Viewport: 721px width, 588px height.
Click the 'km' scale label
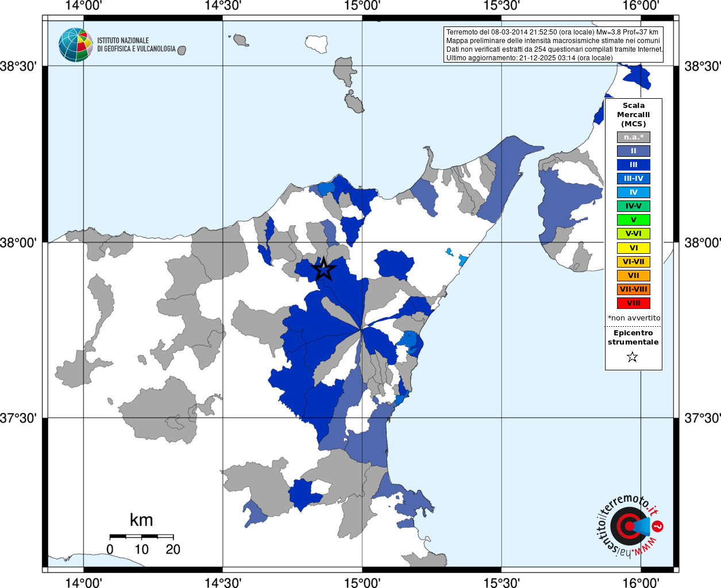coord(141,520)
